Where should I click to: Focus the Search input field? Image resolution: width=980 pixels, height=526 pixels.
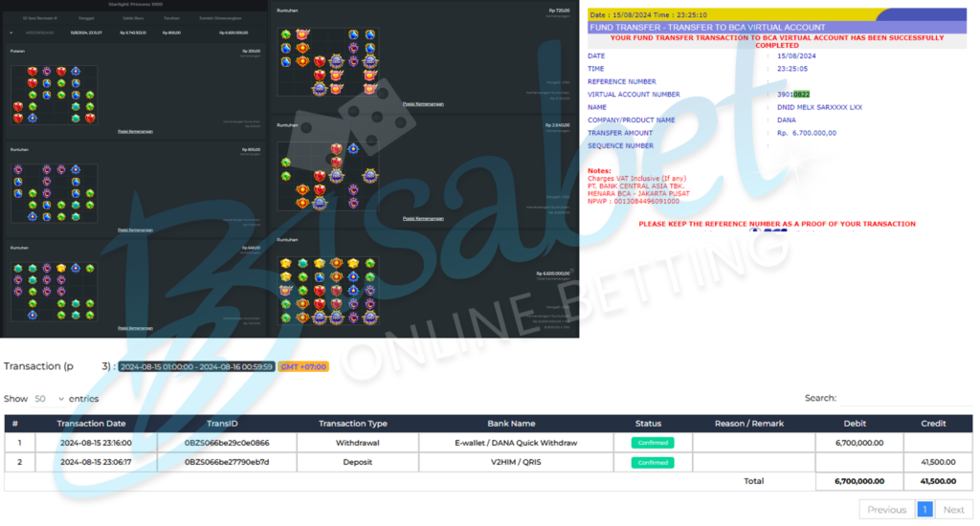click(906, 398)
